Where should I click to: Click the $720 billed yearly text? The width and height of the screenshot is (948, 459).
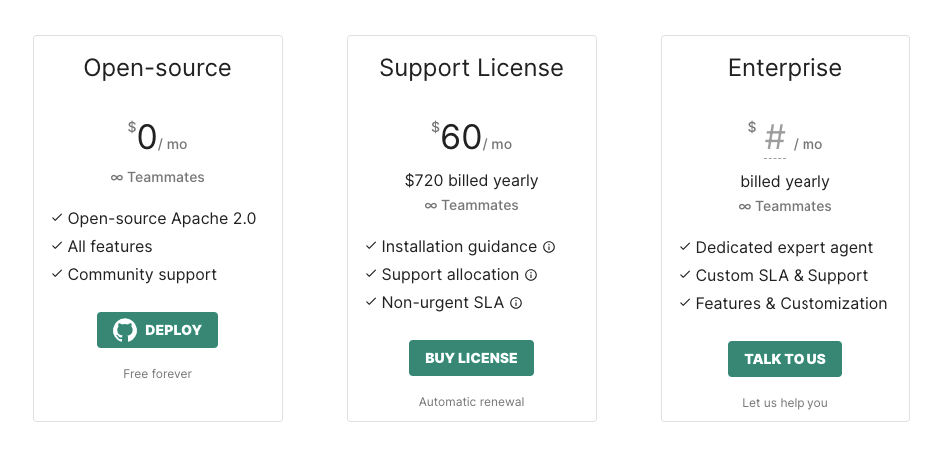472,181
